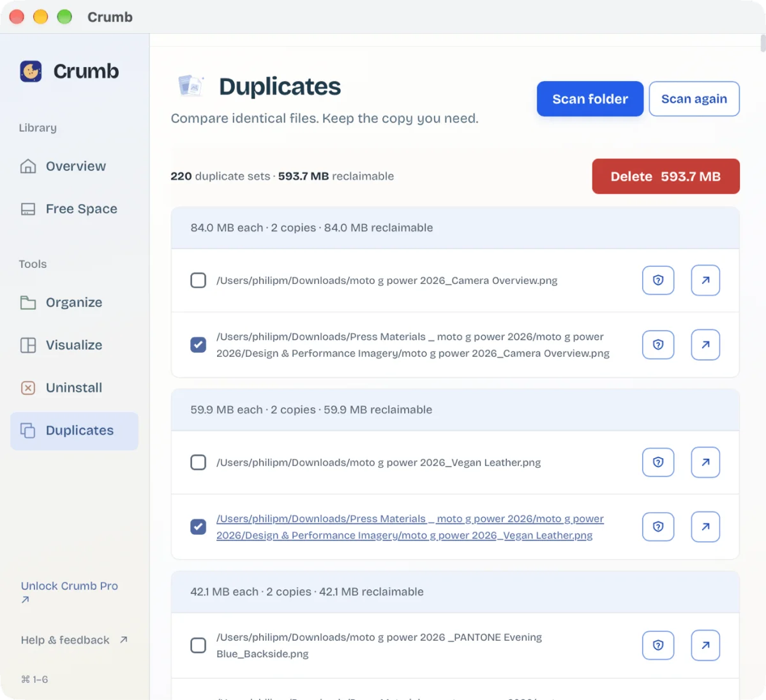Viewport: 766px width, 700px height.
Task: Check the Downloads Vegan Leather.png checkbox
Action: (x=199, y=463)
